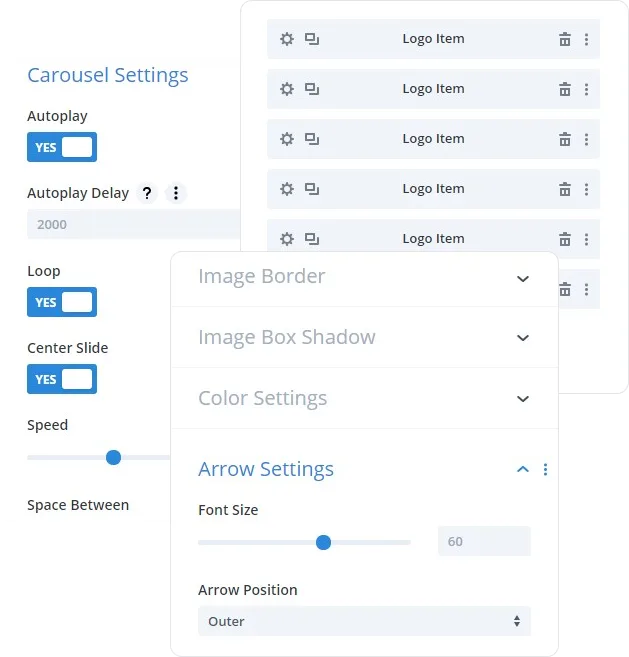Turn off the Center Slide toggle

point(62,379)
